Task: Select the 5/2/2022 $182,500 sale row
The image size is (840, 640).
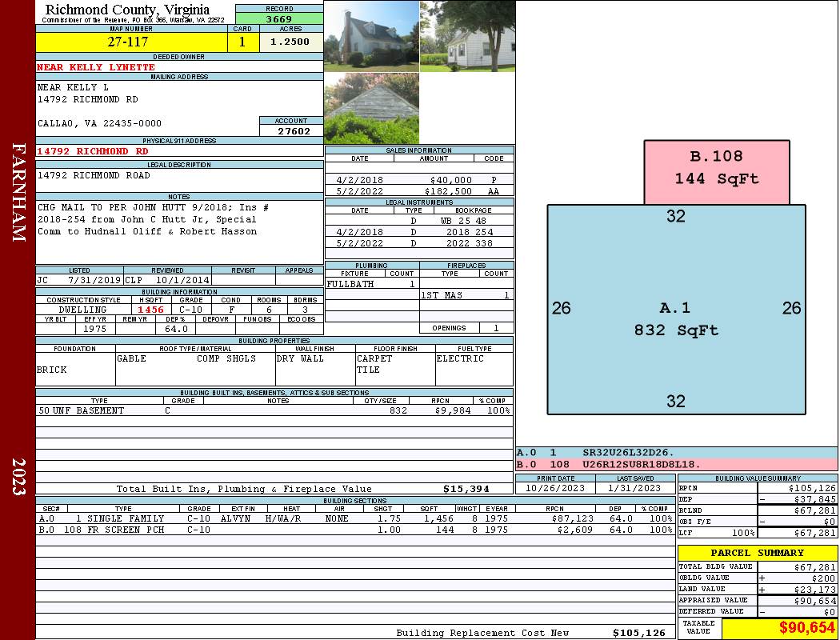Action: click(x=419, y=191)
